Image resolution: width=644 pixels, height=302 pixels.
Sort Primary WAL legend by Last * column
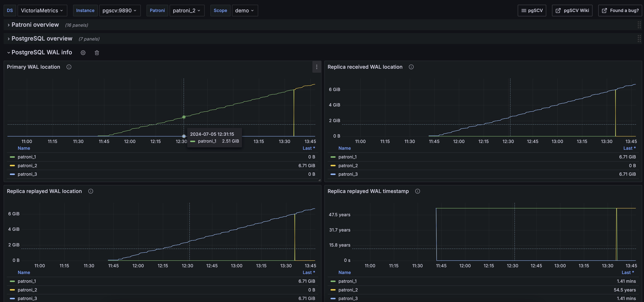point(309,148)
